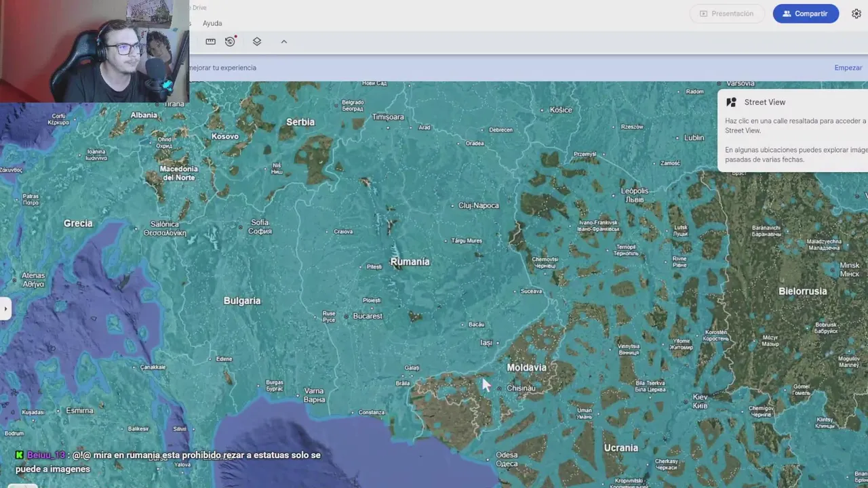Select the Bucarest city label
The height and width of the screenshot is (488, 868).
point(368,317)
